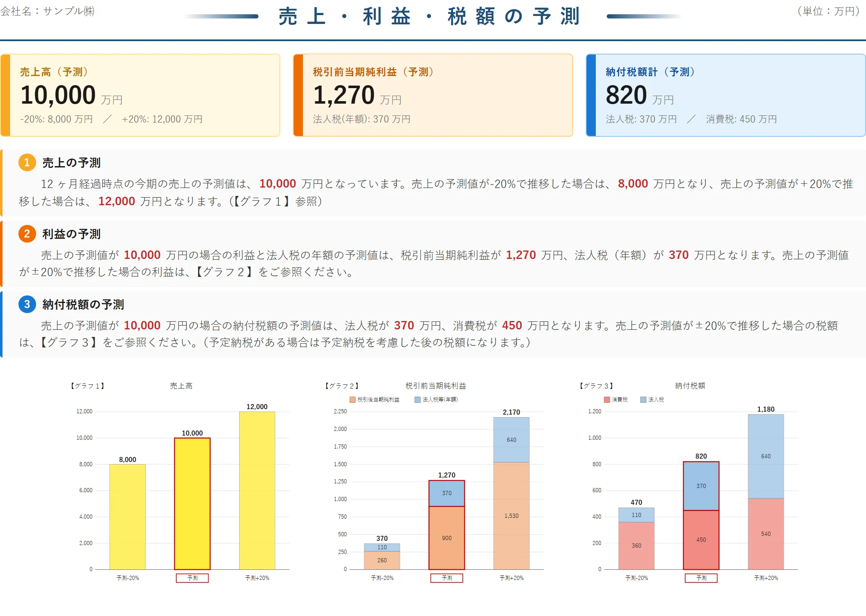This screenshot has width=866, height=616.
Task: Click the 8,000 bar in graph 1
Action: pos(128,517)
